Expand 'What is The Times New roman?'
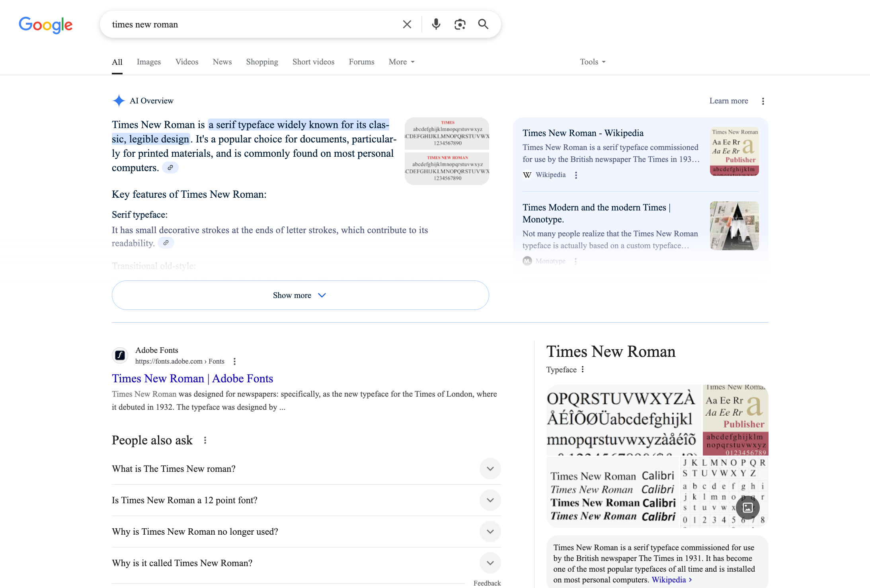 coord(306,469)
